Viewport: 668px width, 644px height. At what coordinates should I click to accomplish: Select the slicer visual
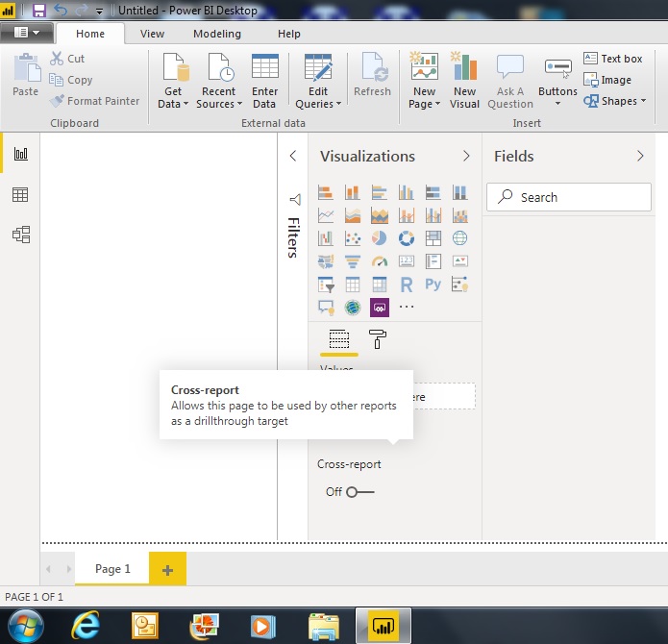326,285
